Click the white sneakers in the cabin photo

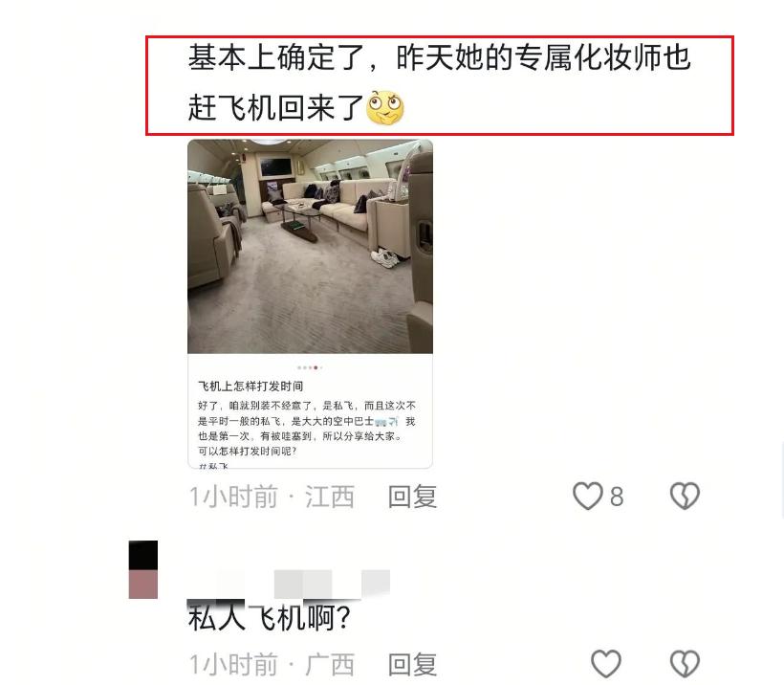coord(385,257)
